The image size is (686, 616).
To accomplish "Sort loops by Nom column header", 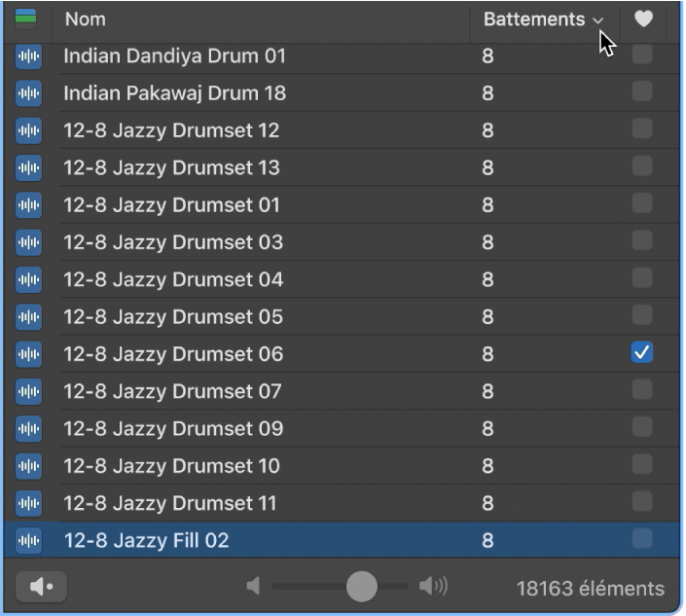I will [86, 19].
